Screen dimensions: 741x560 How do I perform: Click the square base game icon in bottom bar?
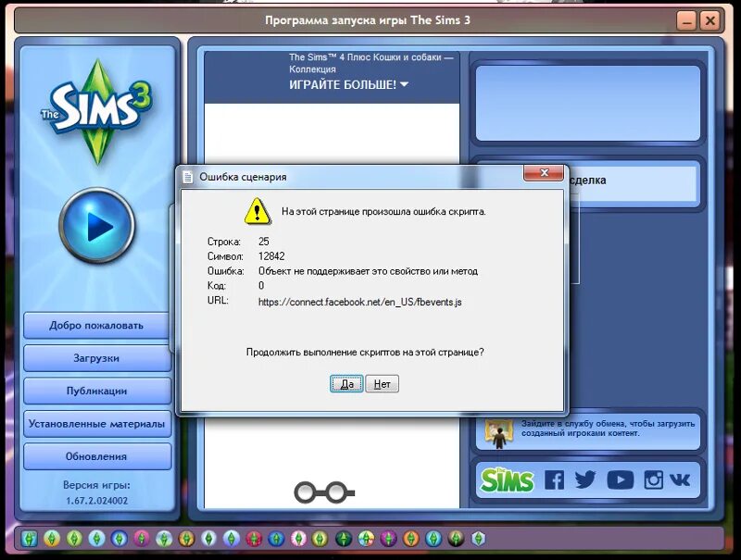(x=29, y=539)
